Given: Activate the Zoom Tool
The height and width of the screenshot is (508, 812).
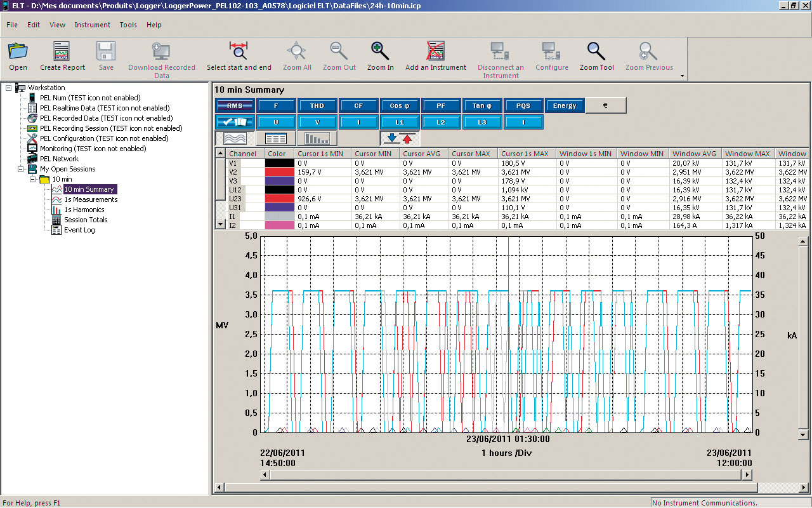Looking at the screenshot, I should [x=596, y=52].
